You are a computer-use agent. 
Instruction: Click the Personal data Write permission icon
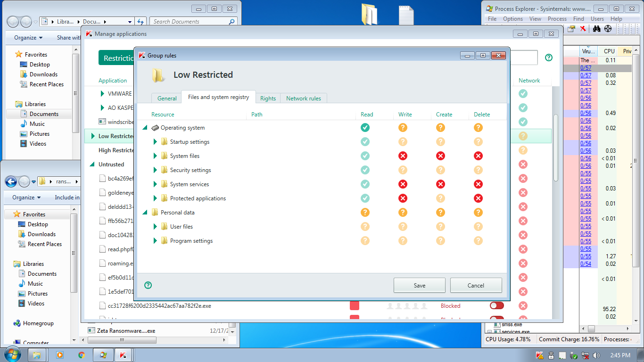point(403,212)
